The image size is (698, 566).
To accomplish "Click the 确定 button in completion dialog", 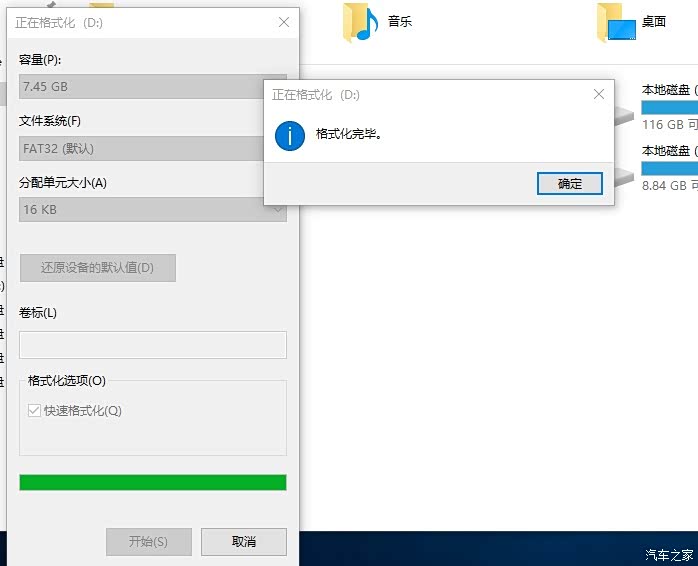I will click(x=569, y=183).
